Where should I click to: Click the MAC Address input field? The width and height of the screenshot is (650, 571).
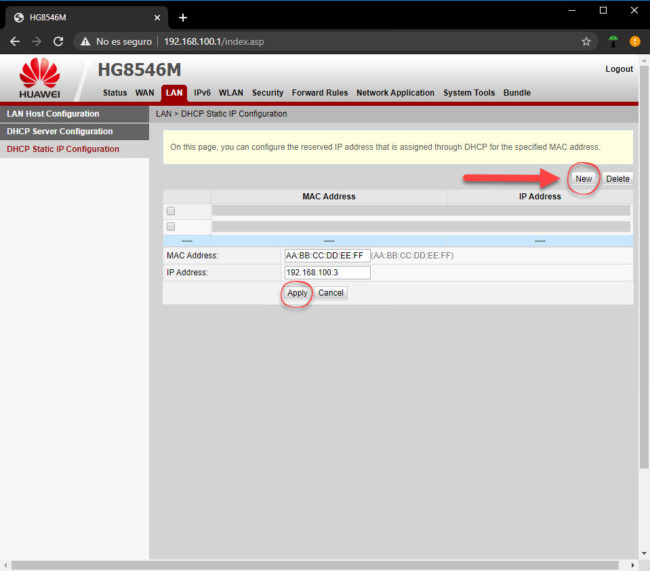click(x=327, y=255)
